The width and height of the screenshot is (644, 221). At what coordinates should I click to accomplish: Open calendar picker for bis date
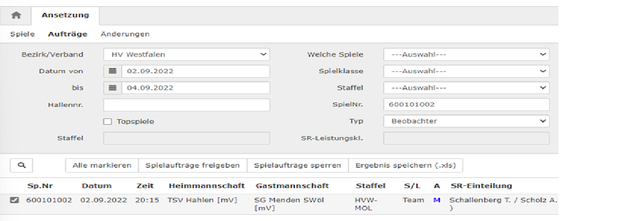coord(112,88)
